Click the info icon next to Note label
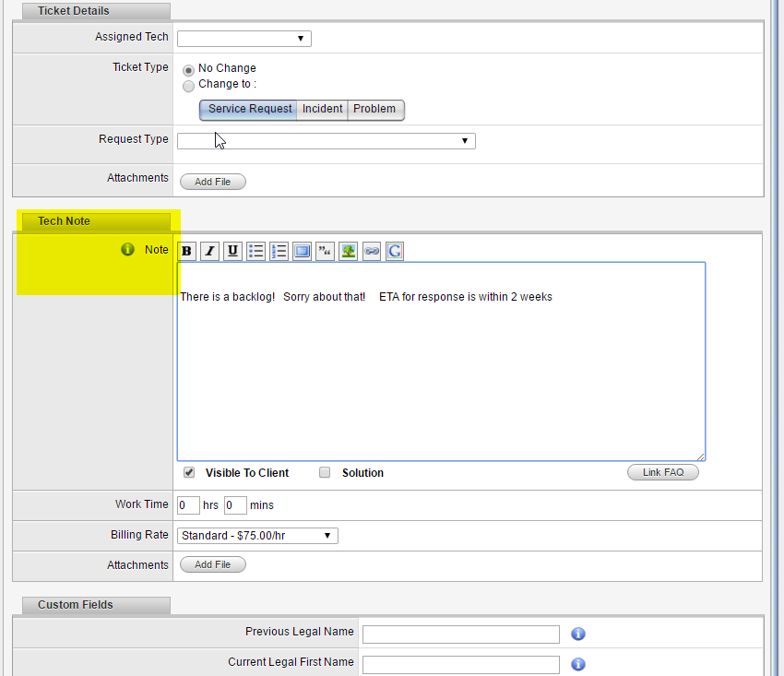 127,249
